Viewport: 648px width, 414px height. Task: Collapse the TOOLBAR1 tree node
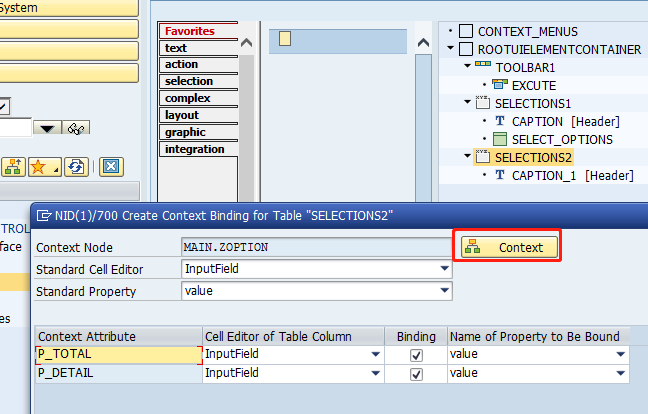[467, 66]
